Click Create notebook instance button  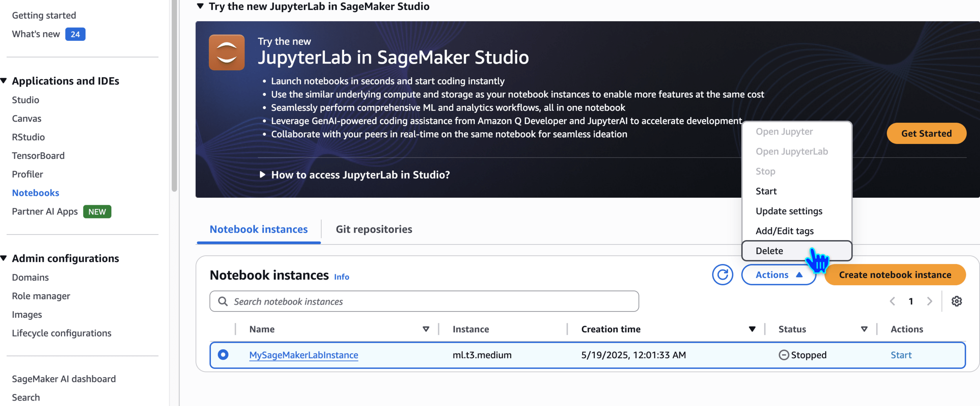[x=895, y=275]
